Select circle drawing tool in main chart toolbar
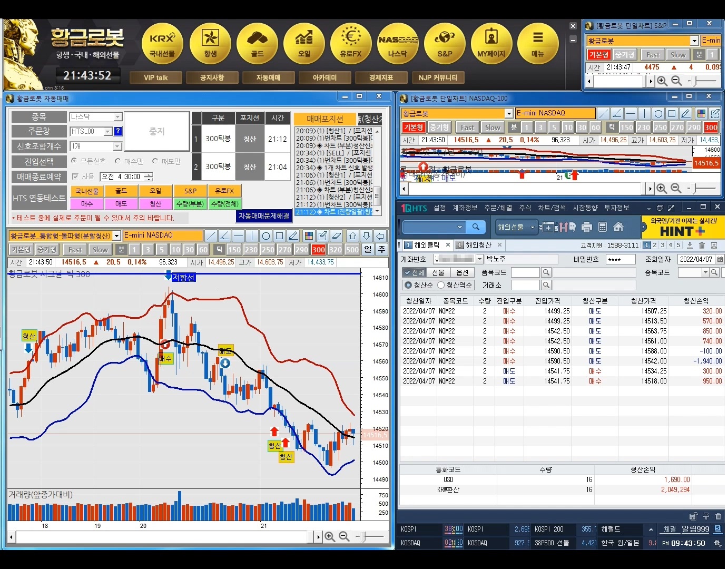Screen dimensions: 728x569 (266, 236)
